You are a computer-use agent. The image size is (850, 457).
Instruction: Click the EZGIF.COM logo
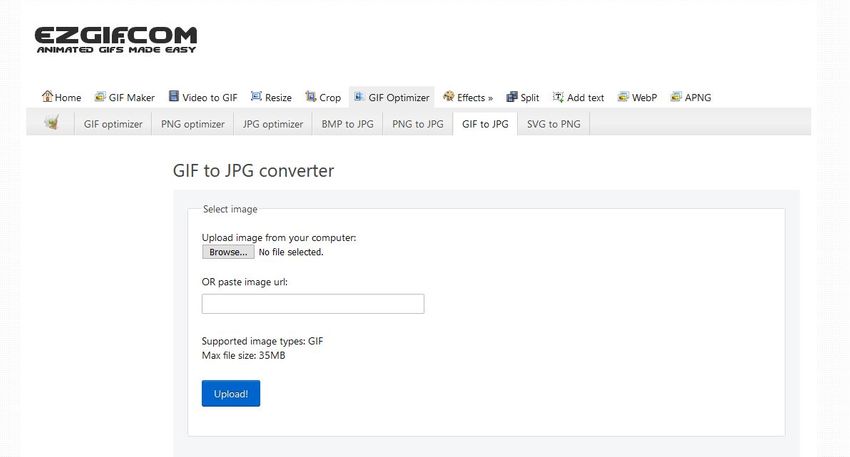click(x=116, y=40)
